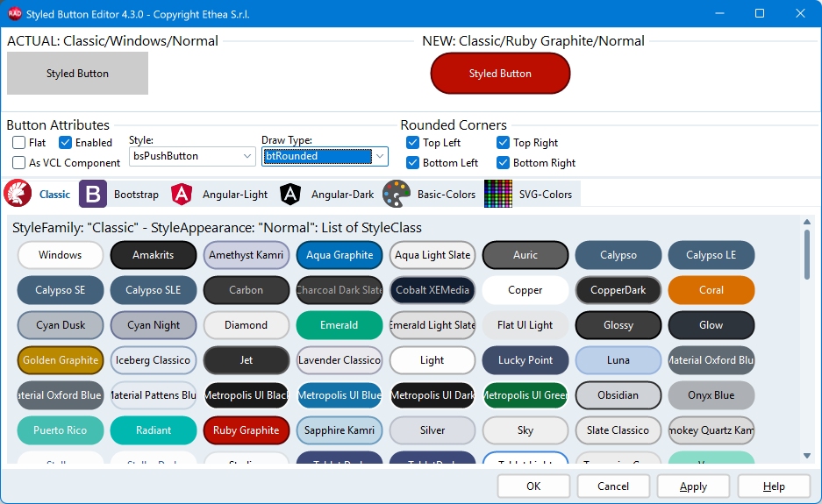Switch to the Angular-Dark tab label
822x504 pixels.
342,195
